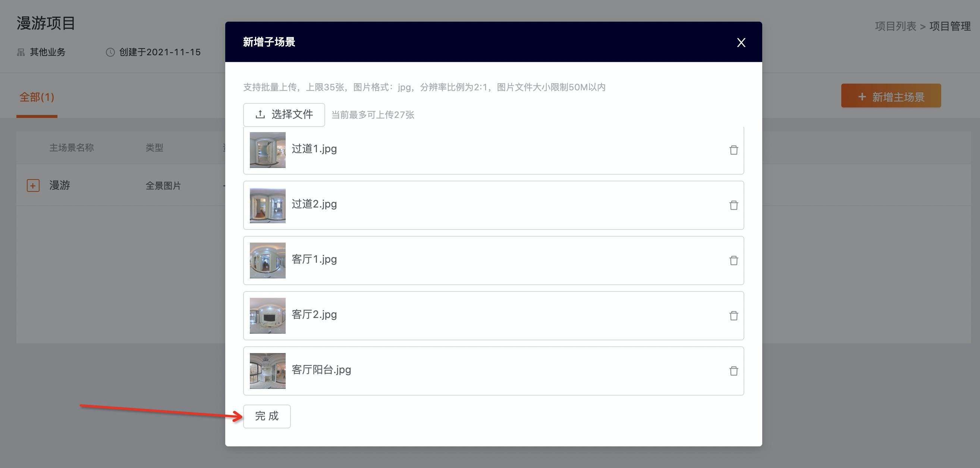Viewport: 980px width, 468px height.
Task: Delete the 过道1.jpg file entry
Action: 734,150
